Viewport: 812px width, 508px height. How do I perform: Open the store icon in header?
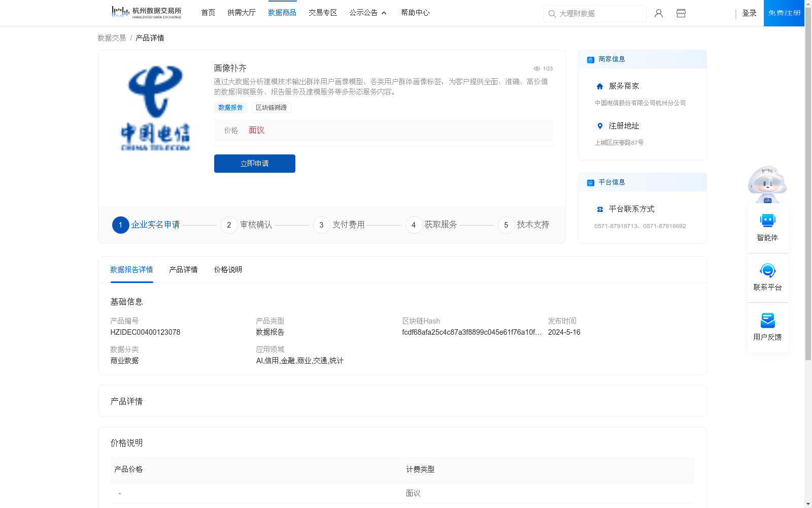(681, 13)
